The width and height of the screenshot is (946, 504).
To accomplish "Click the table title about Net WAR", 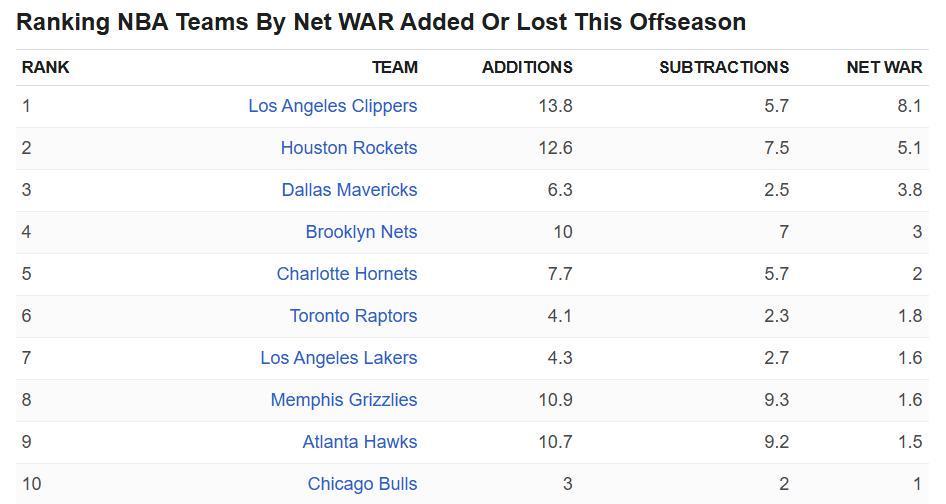I will click(381, 22).
